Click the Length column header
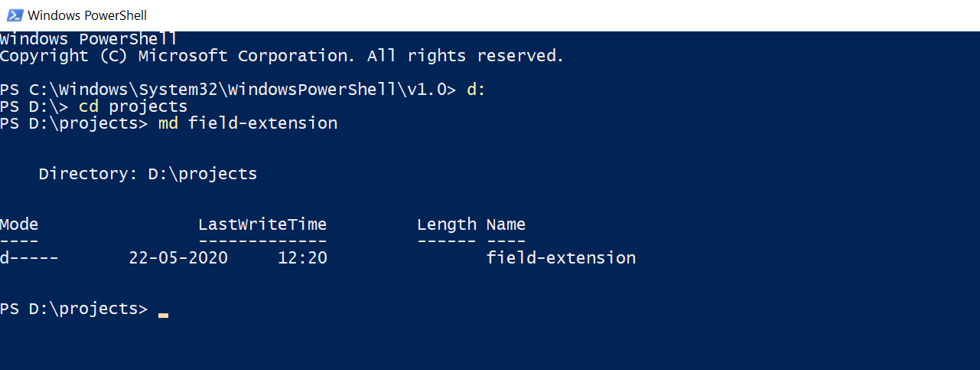Screen dimensions: 980x370 click(x=447, y=225)
